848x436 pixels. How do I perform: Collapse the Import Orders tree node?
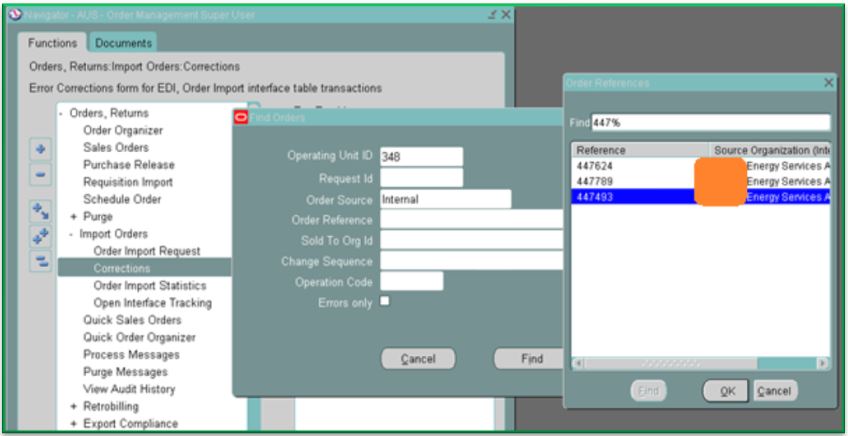(71, 234)
